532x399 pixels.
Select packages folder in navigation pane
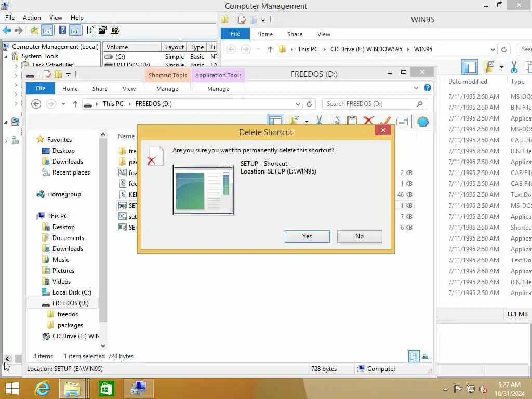click(70, 325)
